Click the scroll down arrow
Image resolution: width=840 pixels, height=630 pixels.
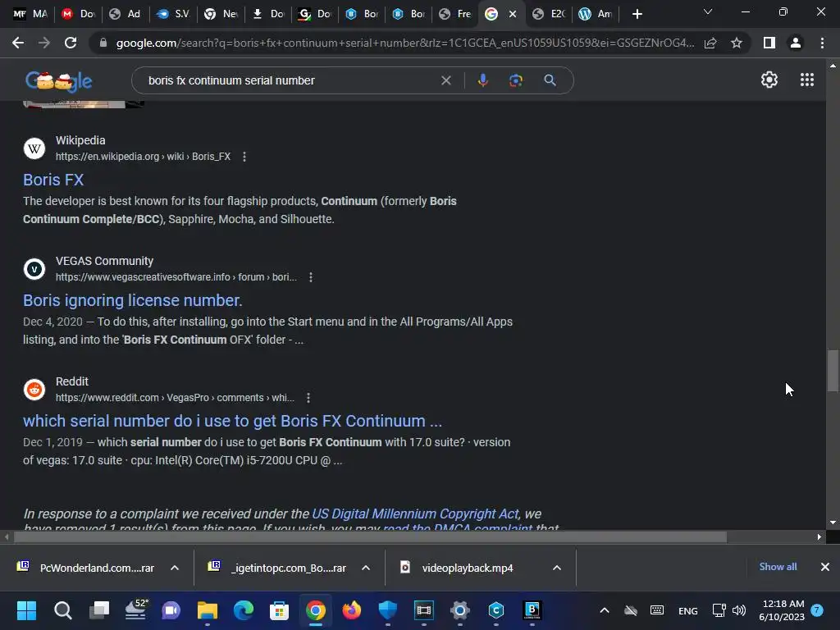point(833,523)
